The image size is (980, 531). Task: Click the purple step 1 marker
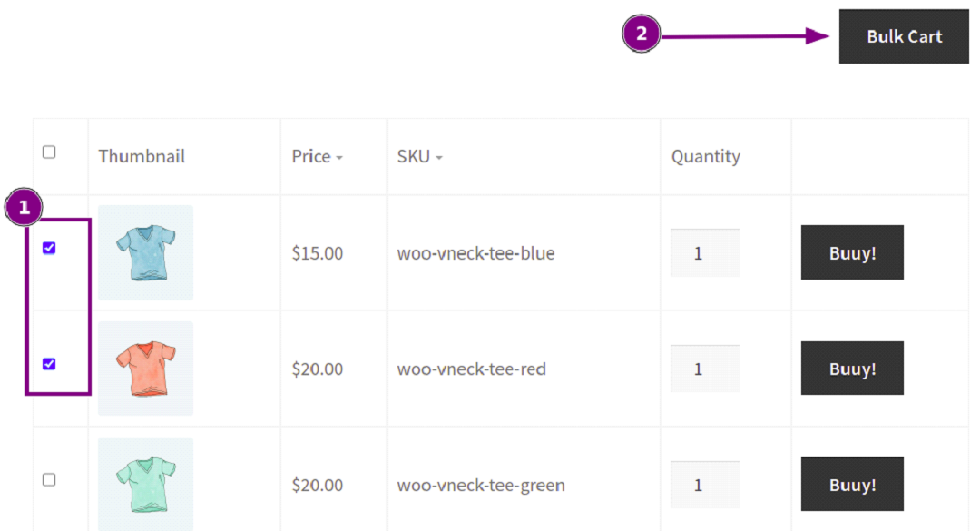tap(24, 207)
